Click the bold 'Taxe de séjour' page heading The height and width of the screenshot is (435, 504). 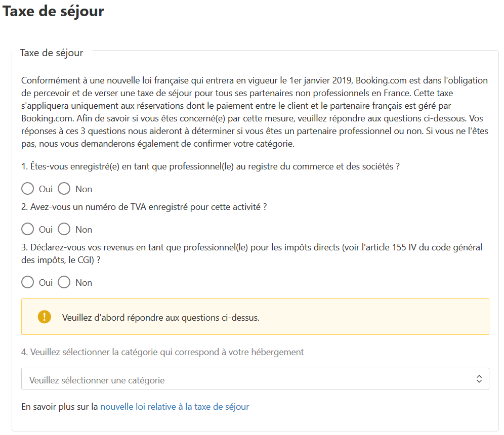53,11
